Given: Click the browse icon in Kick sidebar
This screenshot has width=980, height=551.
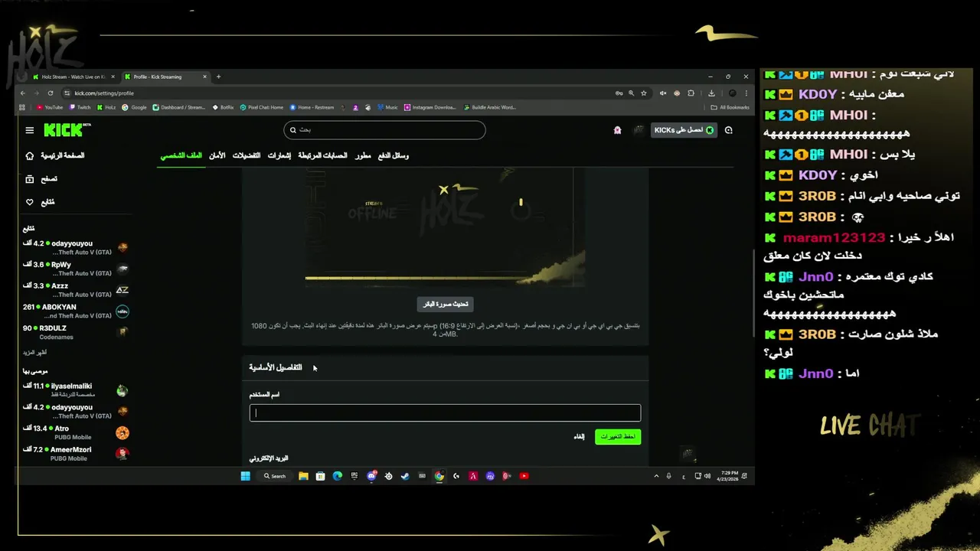Looking at the screenshot, I should tap(30, 179).
